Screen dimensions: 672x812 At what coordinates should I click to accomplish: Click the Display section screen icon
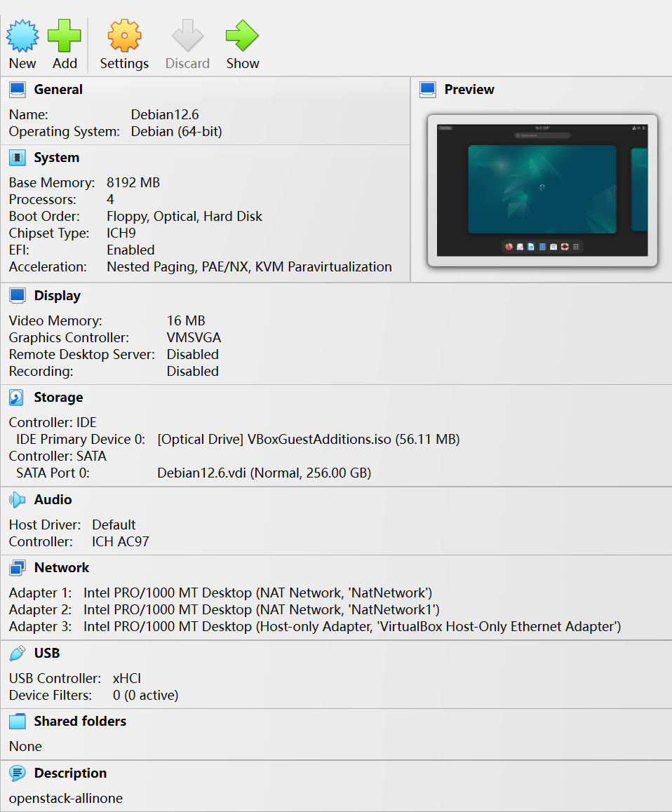coord(17,295)
